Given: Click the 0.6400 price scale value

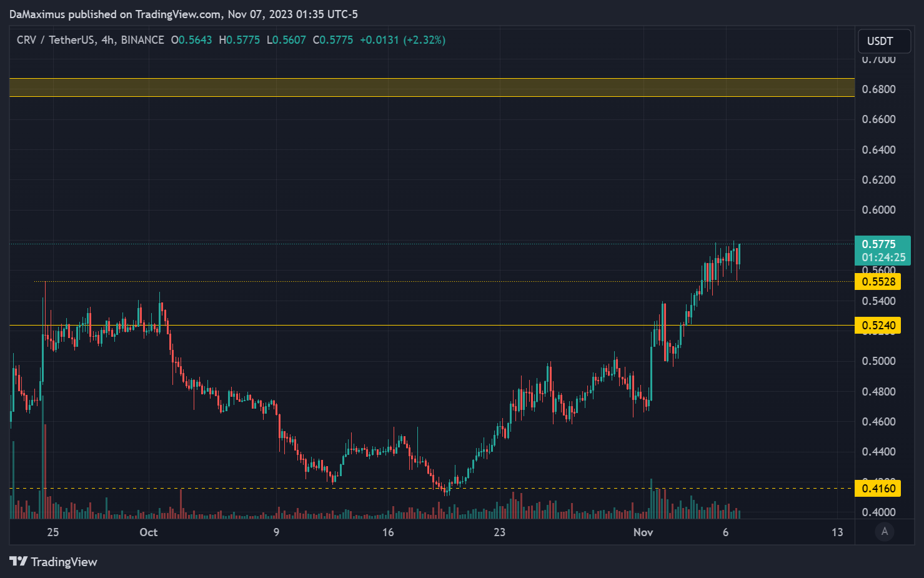Looking at the screenshot, I should tap(878, 150).
